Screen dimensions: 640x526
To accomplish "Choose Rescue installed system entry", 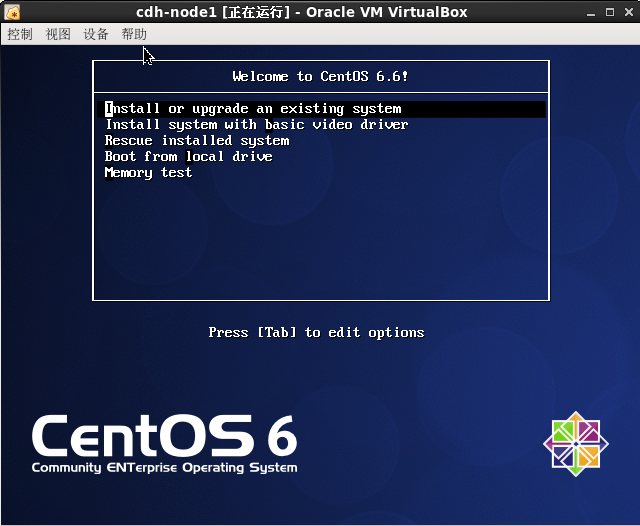I will pyautogui.click(x=197, y=140).
